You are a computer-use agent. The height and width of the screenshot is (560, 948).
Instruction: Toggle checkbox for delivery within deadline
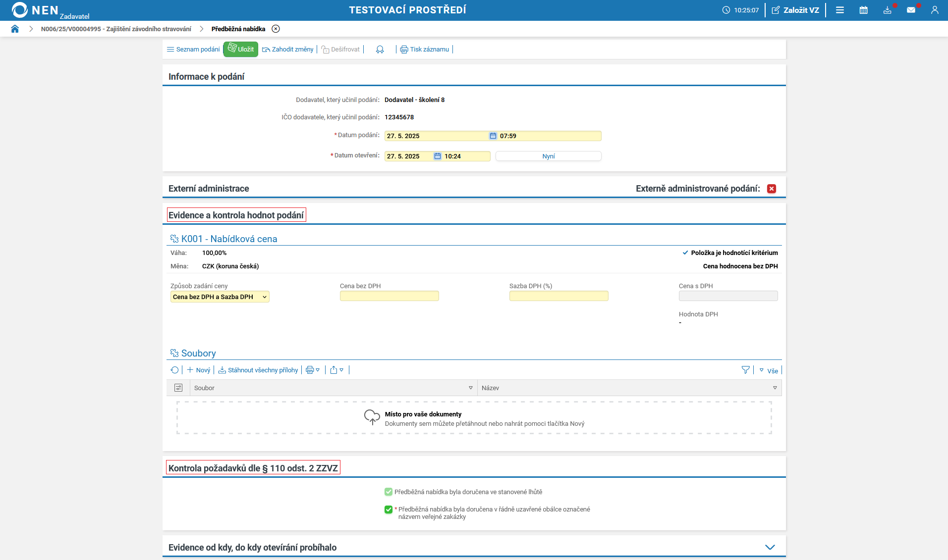click(389, 492)
